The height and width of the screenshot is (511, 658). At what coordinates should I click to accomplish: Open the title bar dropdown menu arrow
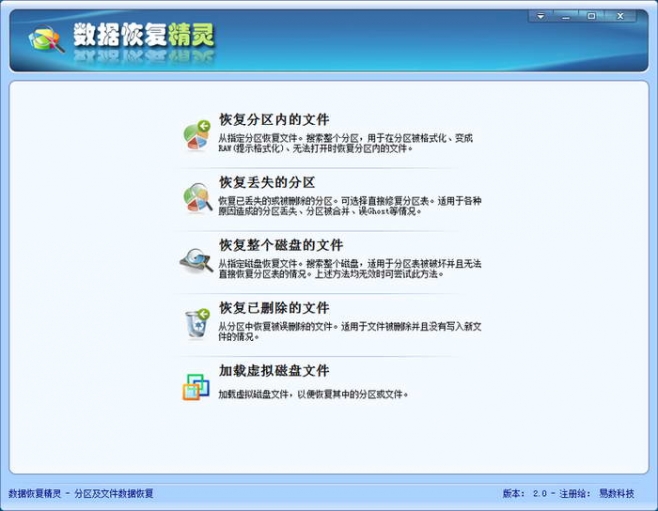[541, 16]
